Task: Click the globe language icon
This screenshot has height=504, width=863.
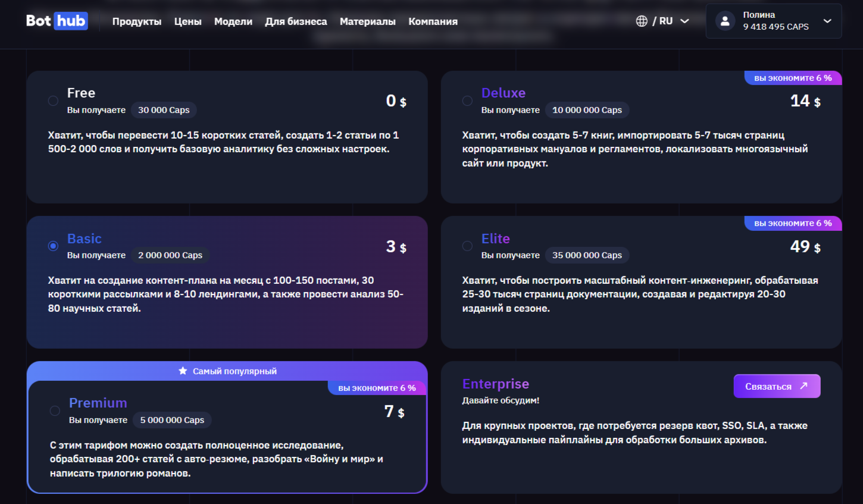Action: [x=642, y=20]
